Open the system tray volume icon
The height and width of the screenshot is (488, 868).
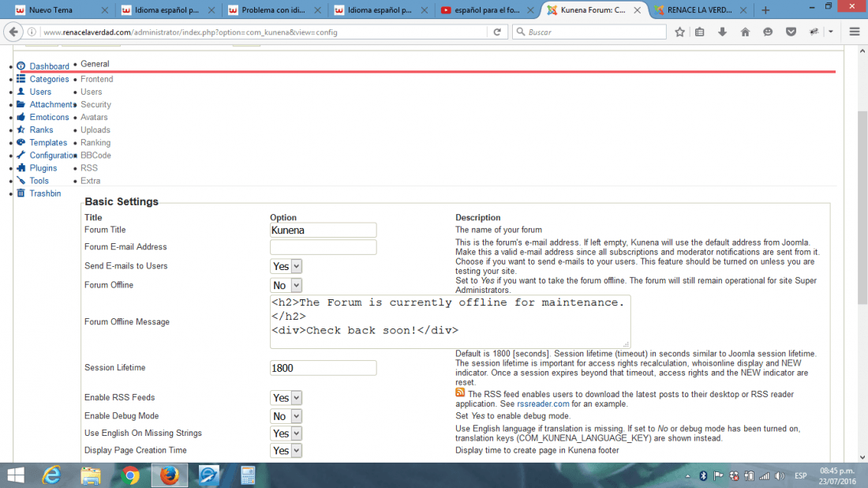(x=780, y=476)
